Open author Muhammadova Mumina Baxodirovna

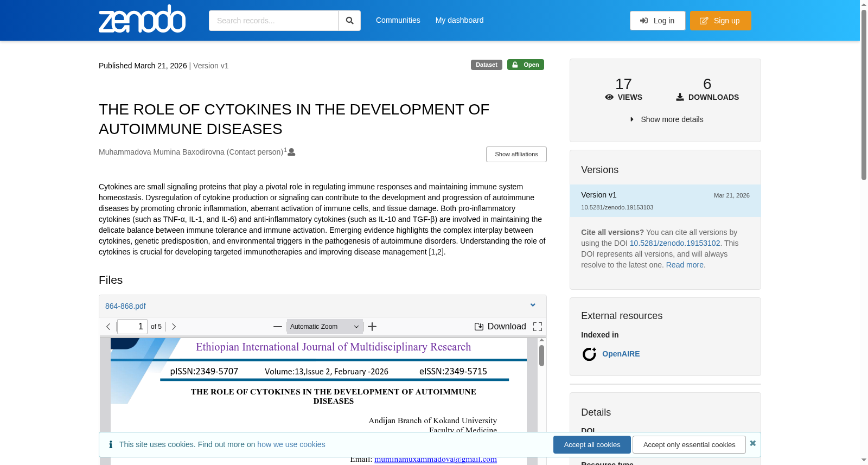coord(191,152)
